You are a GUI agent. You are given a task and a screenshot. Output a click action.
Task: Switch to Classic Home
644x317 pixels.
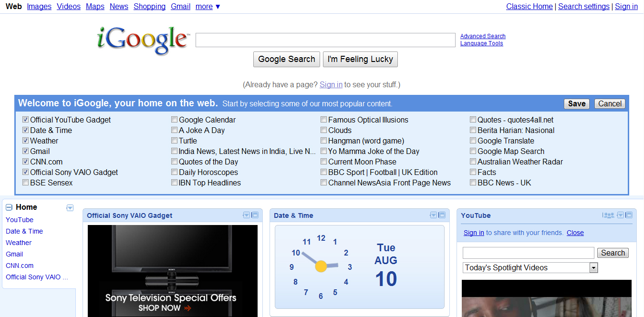click(x=530, y=7)
